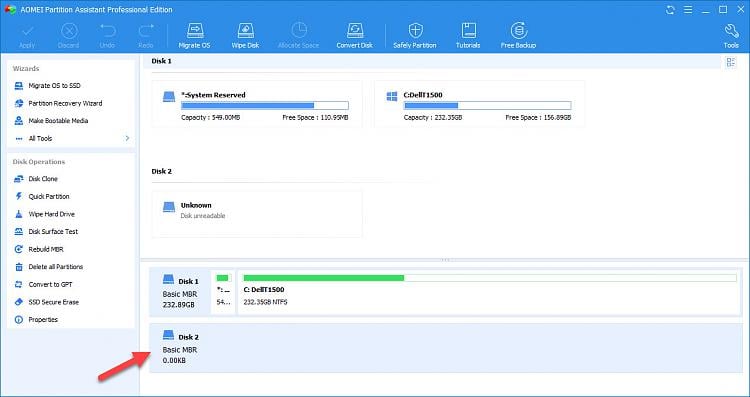Click the Discard toolbar button
Screen dimensions: 750x397
(68, 35)
